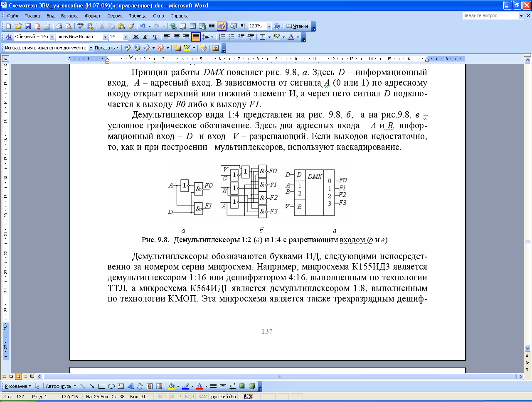Align text to the right

(x=186, y=37)
